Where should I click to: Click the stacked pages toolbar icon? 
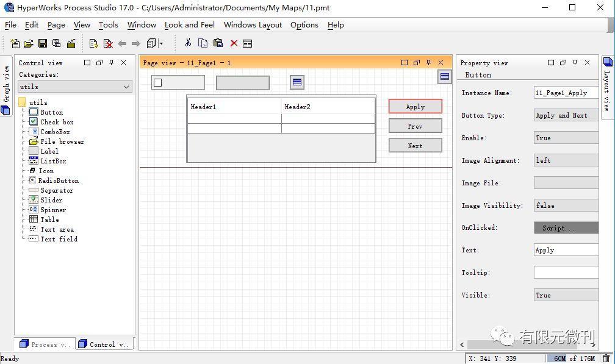click(151, 43)
